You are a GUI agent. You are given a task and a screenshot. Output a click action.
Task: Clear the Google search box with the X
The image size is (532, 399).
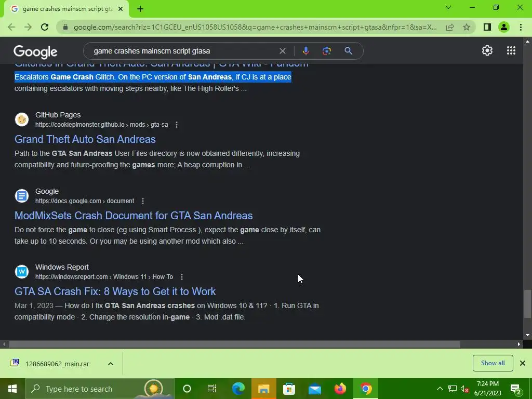pos(282,51)
